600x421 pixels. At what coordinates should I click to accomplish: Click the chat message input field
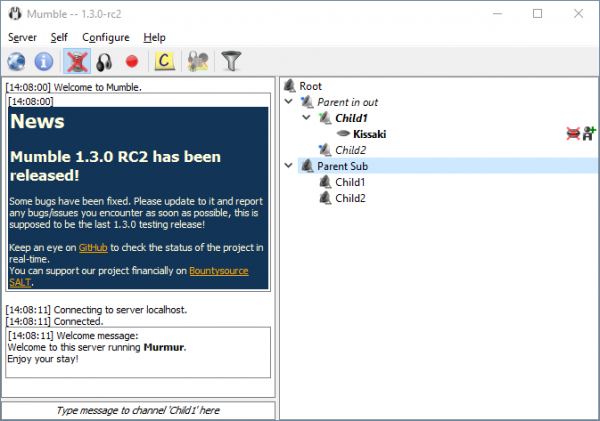138,410
